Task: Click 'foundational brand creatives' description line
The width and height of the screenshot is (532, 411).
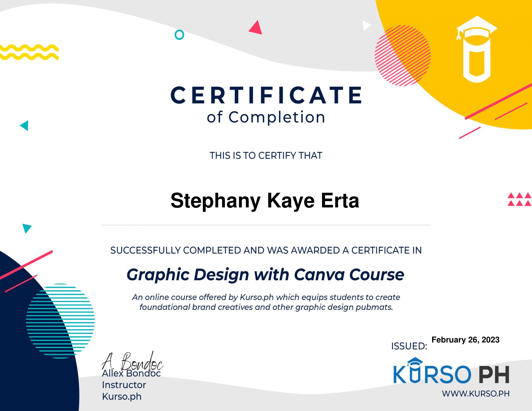Action: click(266, 307)
